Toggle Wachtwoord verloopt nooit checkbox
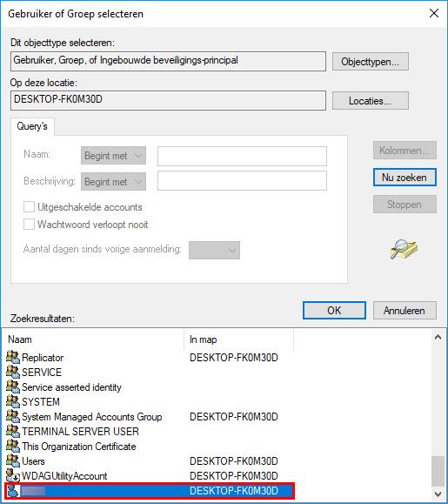 coord(29,225)
